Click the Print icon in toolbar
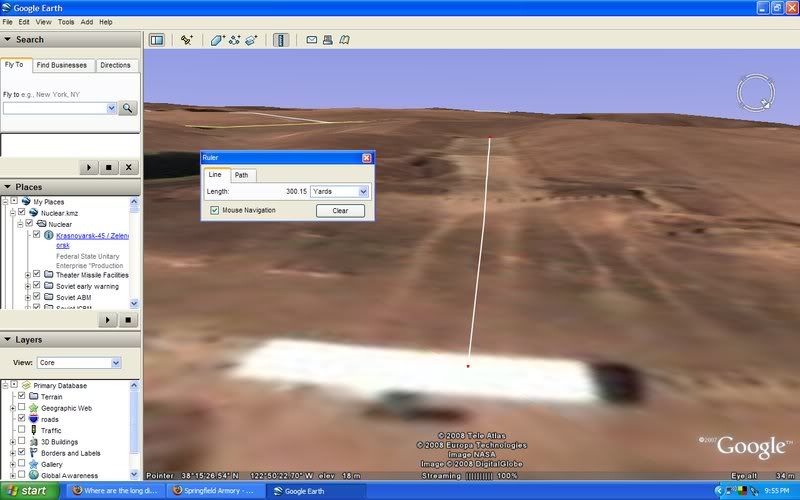 click(x=328, y=40)
